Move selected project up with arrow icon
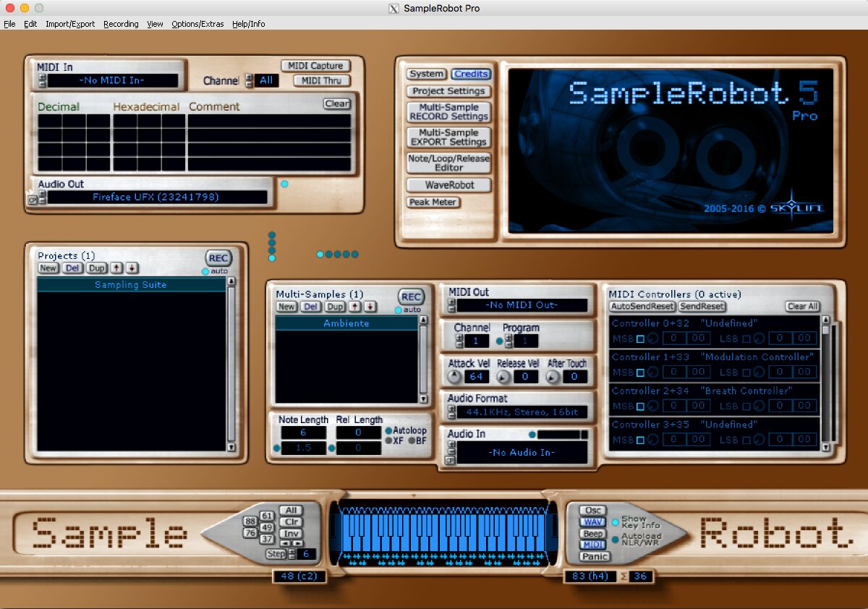The width and height of the screenshot is (868, 609). pos(117,268)
